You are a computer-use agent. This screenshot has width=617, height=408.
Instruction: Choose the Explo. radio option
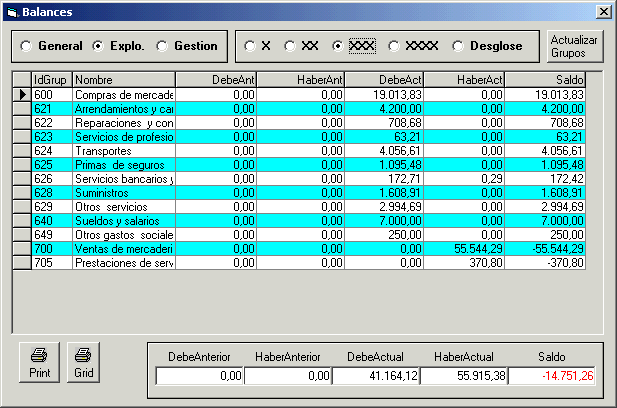98,46
